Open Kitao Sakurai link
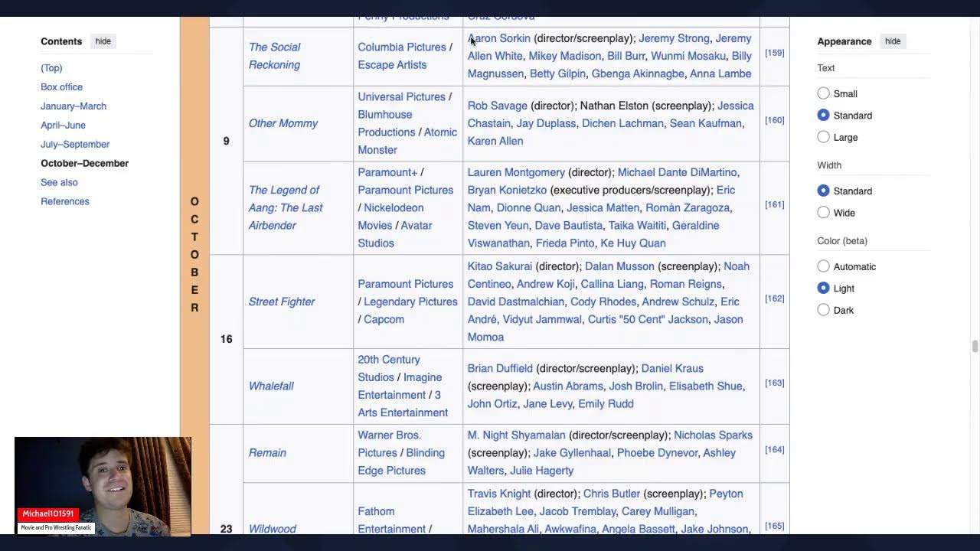Screen dimensions: 980x551 pos(500,266)
